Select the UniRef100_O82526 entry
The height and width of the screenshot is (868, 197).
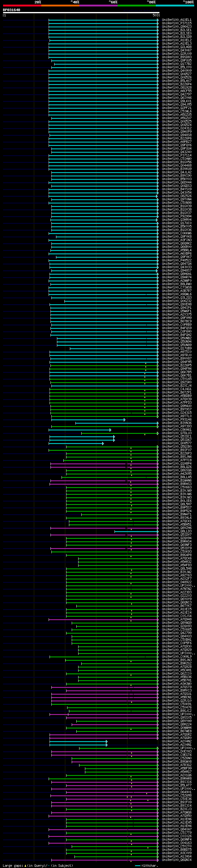pos(176,196)
